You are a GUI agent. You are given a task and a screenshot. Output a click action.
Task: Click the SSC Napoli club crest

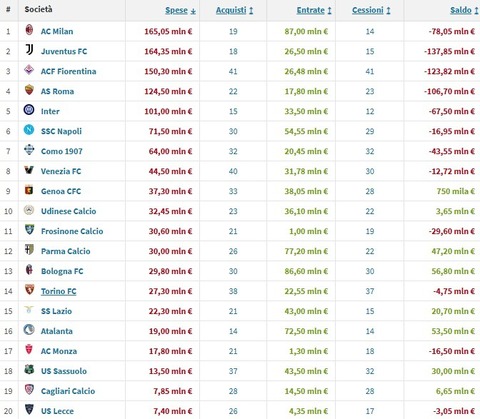point(29,130)
